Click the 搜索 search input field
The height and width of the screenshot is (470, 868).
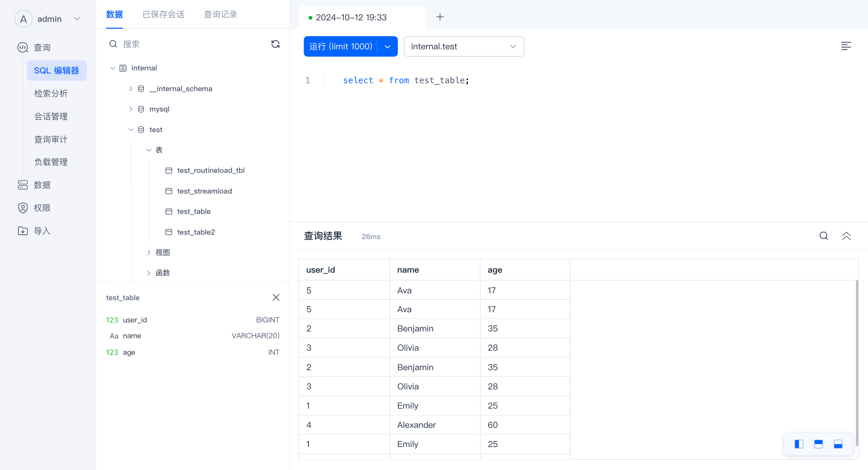188,44
